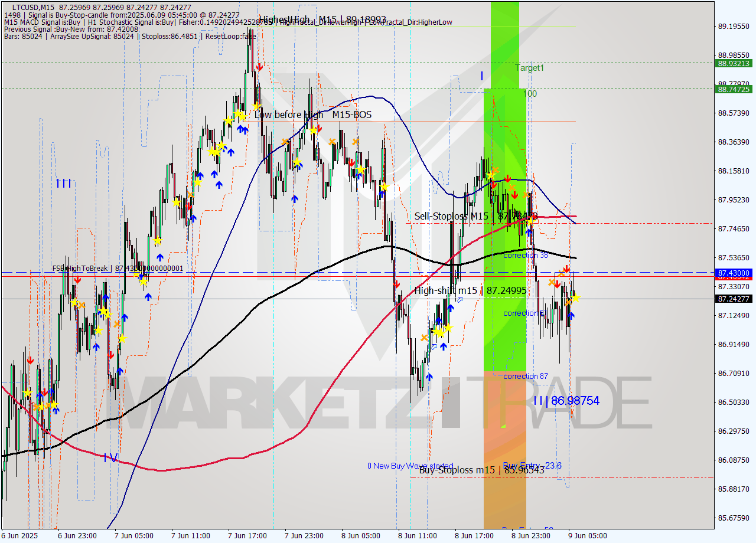Select the 'Sell-Stoploss M15' label
Image resolution: width=756 pixels, height=543 pixels.
tap(451, 216)
